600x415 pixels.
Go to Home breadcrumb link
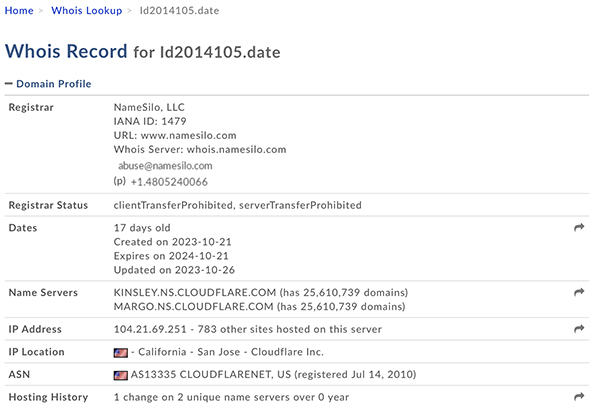19,10
